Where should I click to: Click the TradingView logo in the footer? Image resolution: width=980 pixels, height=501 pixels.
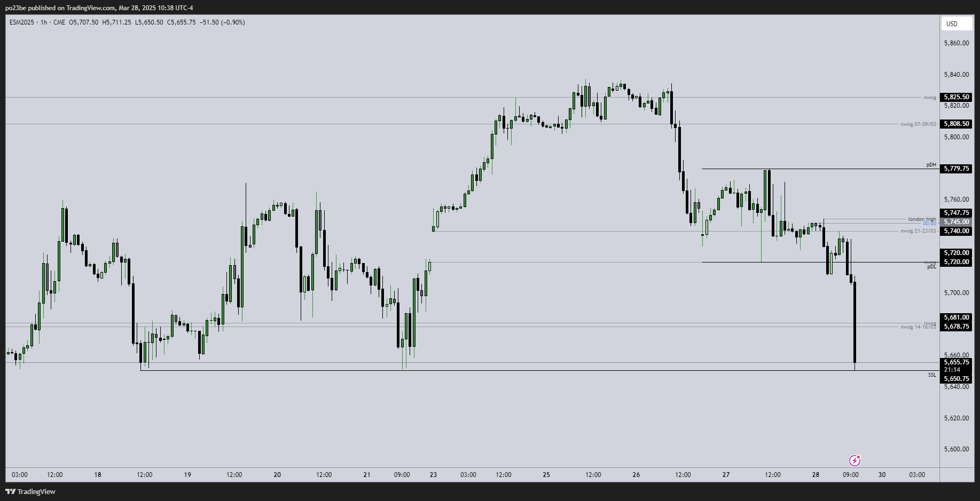coord(30,491)
